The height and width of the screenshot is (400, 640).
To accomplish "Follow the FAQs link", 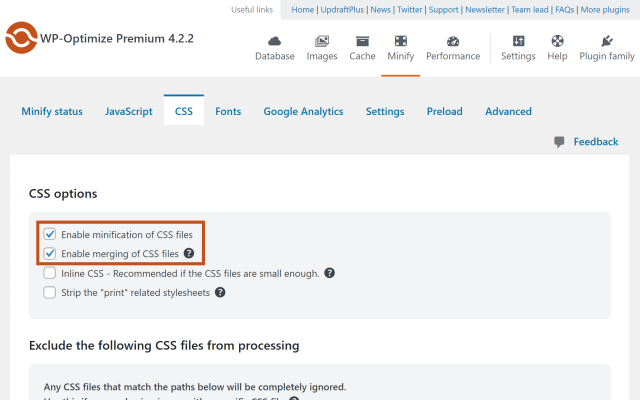I will [x=564, y=10].
